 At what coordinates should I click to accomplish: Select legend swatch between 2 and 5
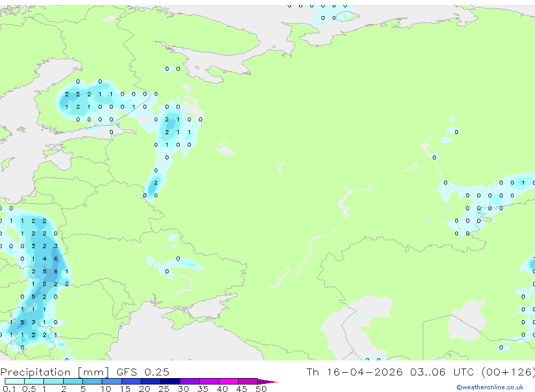(x=73, y=381)
